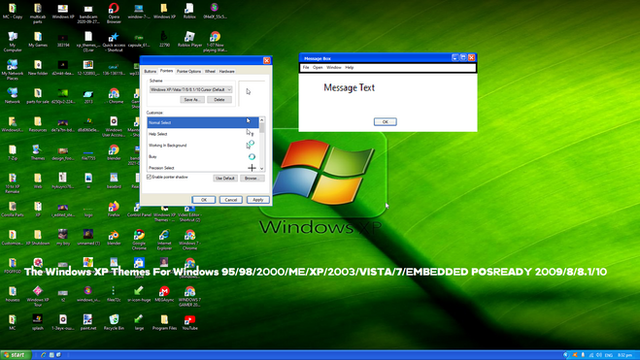Launch paint.net desktop icon

tap(88, 322)
